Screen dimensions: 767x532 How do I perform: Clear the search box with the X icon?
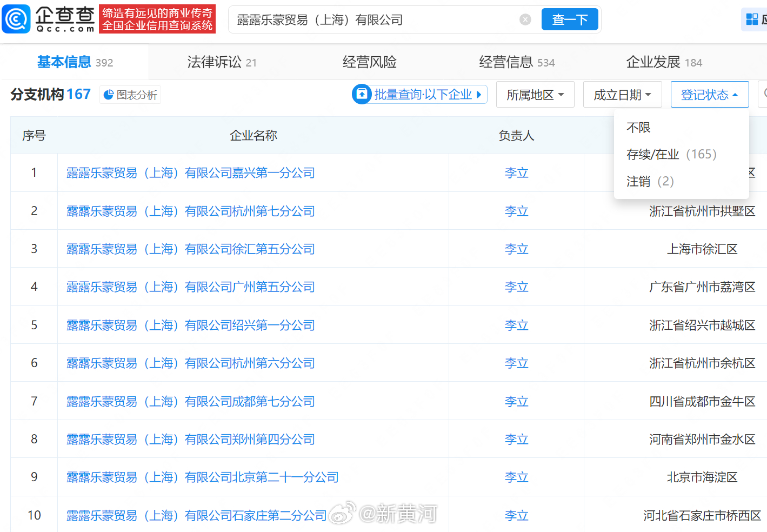tap(525, 19)
